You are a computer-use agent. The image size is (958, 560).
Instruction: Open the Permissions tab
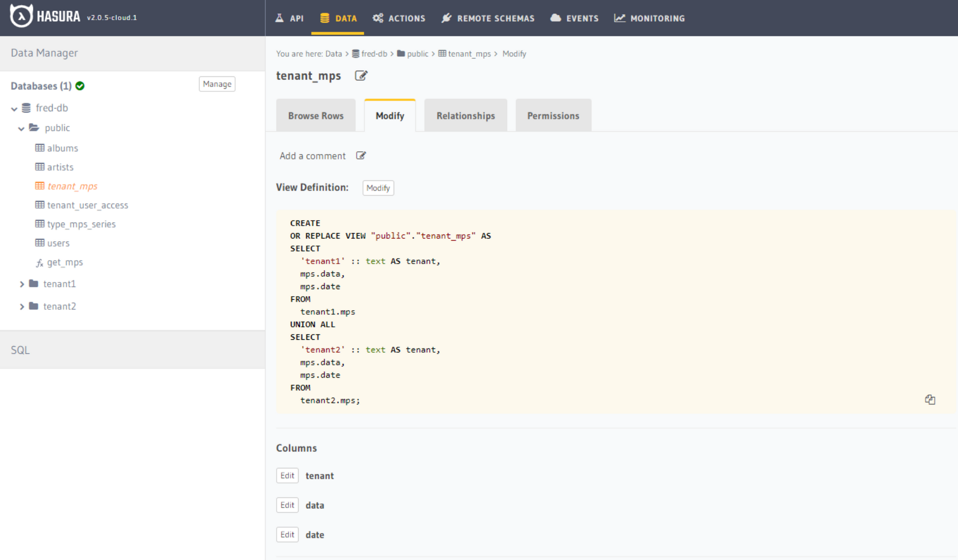[553, 115]
